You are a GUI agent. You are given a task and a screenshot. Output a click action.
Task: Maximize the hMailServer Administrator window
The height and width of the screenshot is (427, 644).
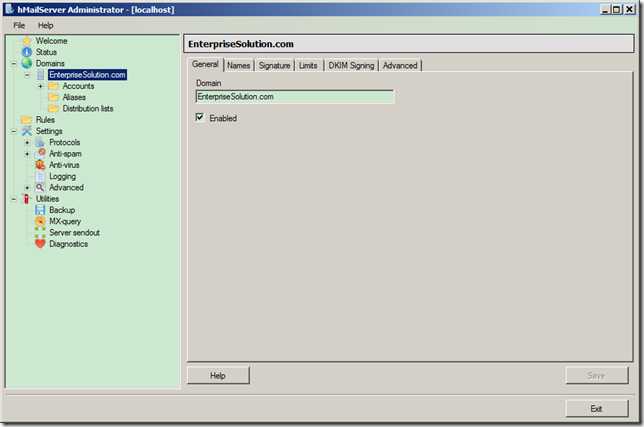(x=616, y=9)
